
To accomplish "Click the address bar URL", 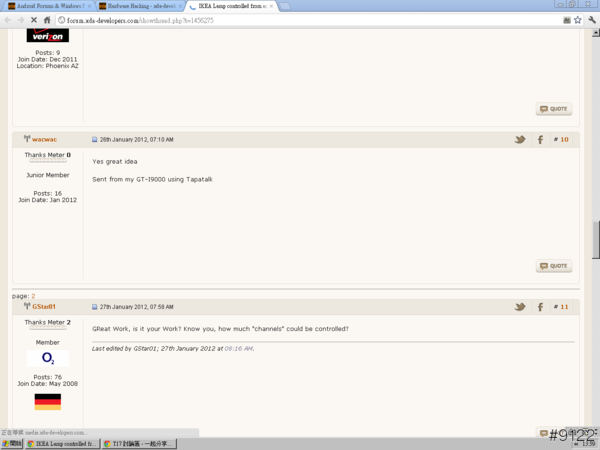I will point(140,21).
